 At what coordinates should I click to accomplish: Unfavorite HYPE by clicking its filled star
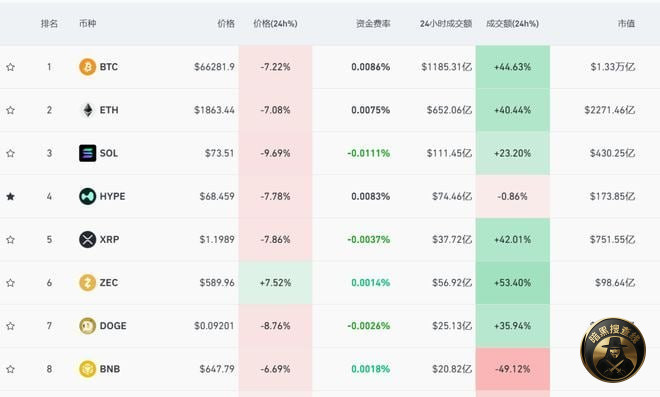tap(11, 197)
